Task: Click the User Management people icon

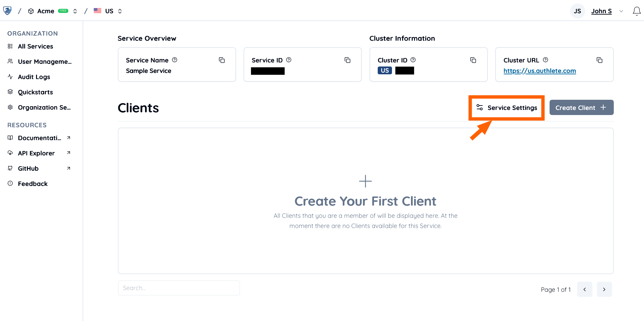Action: pos(10,61)
